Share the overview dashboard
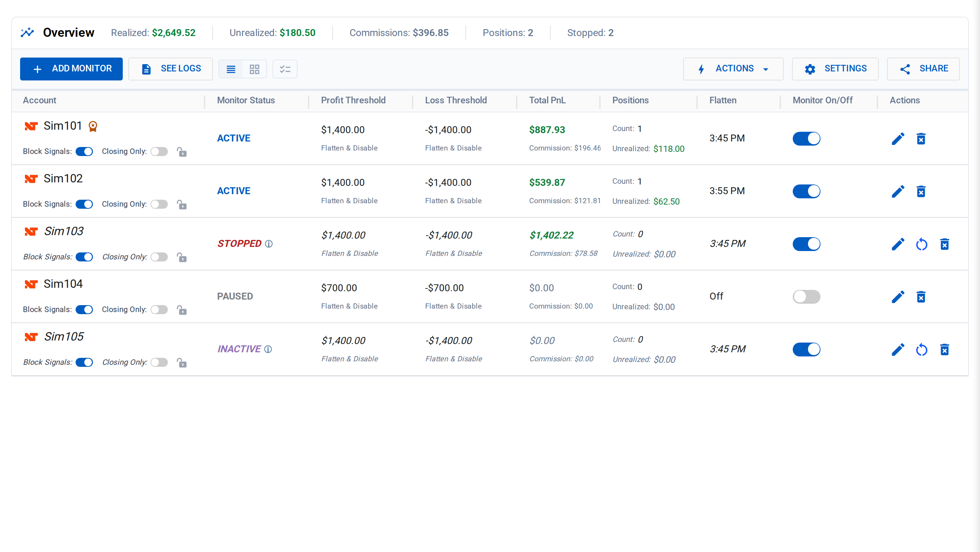This screenshot has width=980, height=552. (x=923, y=69)
